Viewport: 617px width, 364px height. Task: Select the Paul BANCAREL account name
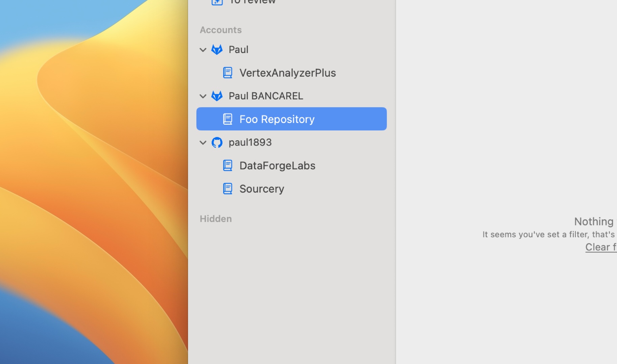266,96
